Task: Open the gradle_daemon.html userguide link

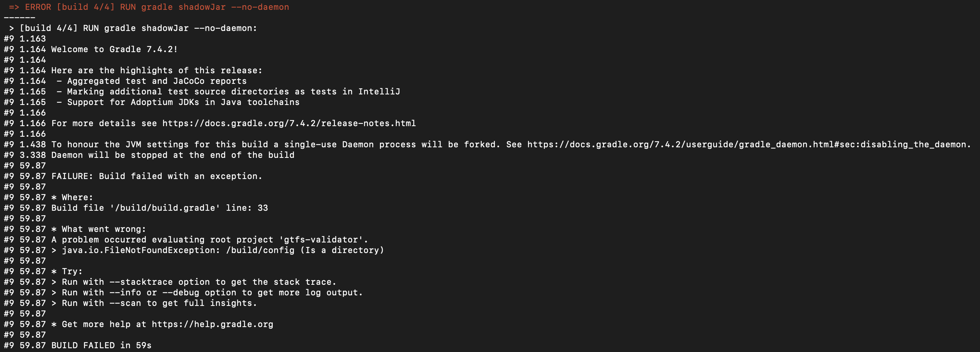Action: point(749,145)
